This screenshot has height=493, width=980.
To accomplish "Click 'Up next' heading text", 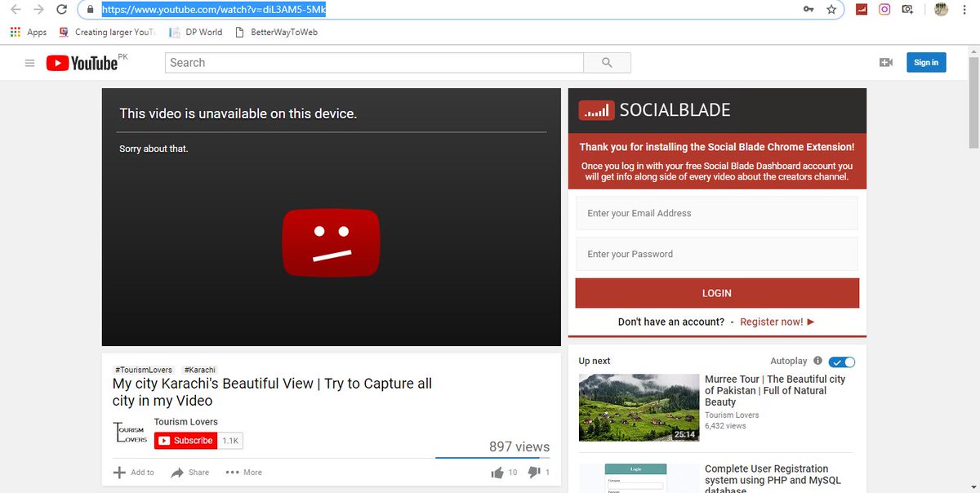I will coord(595,361).
